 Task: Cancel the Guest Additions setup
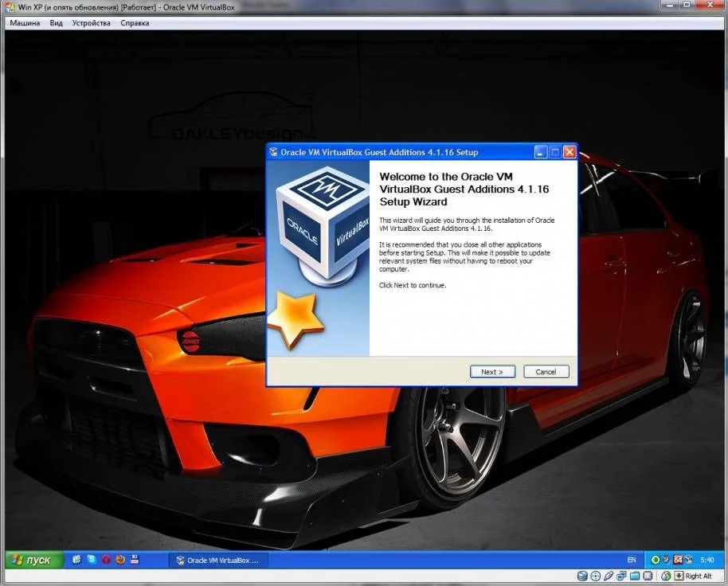pos(546,372)
